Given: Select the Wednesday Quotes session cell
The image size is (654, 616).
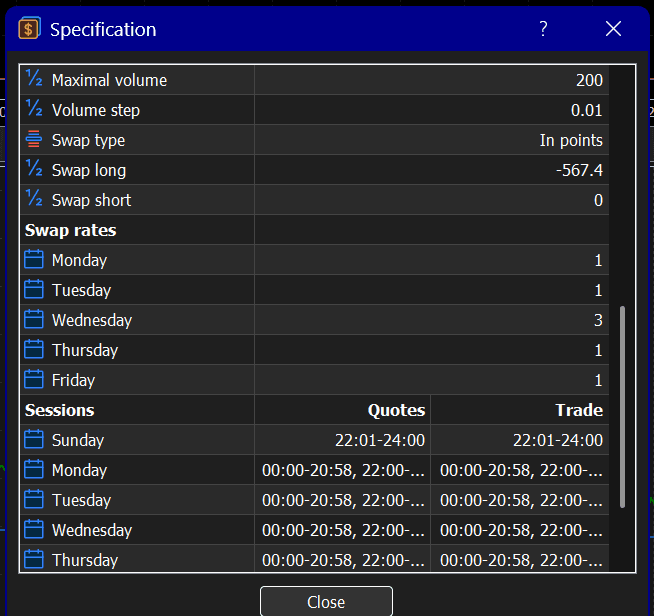Looking at the screenshot, I should click(343, 531).
